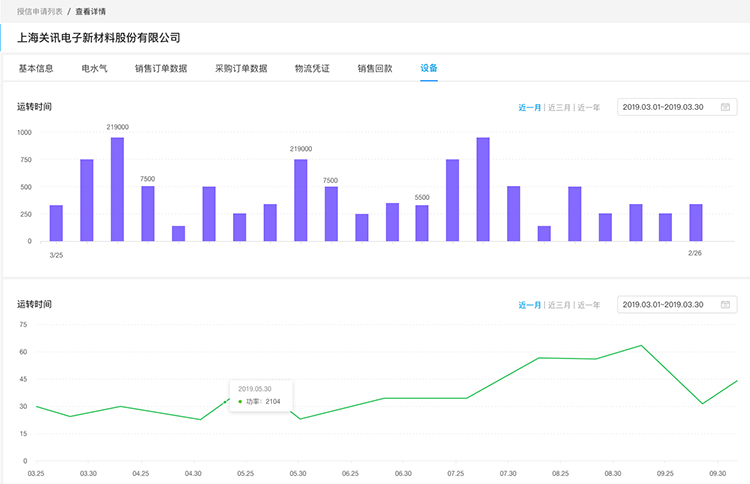750x484 pixels.
Task: Switch line chart to 近一年 range
Action: tap(589, 304)
